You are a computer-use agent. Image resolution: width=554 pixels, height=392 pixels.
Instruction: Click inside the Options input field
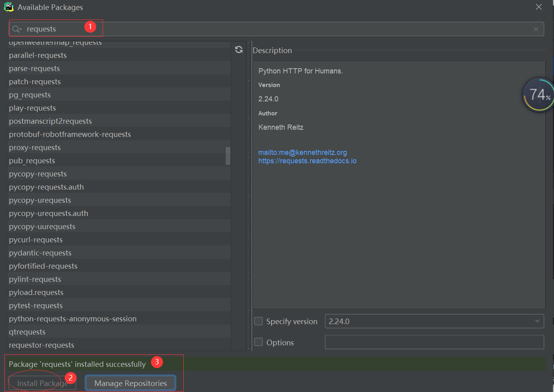(434, 342)
